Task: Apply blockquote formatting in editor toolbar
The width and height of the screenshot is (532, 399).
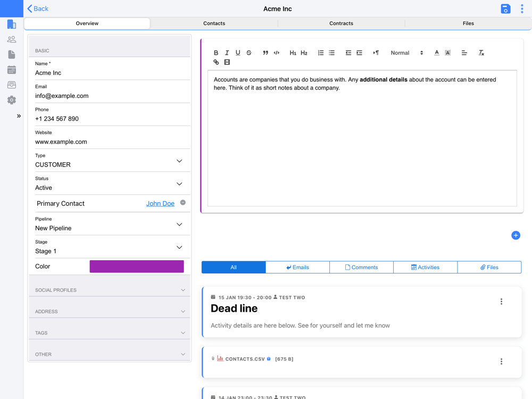Action: pyautogui.click(x=265, y=53)
